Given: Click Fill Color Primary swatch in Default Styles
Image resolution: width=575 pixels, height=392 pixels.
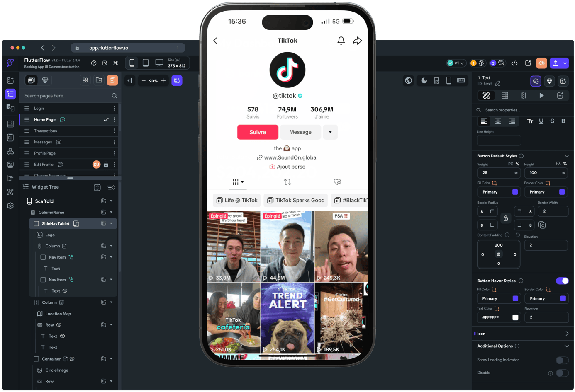Looking at the screenshot, I should (515, 192).
